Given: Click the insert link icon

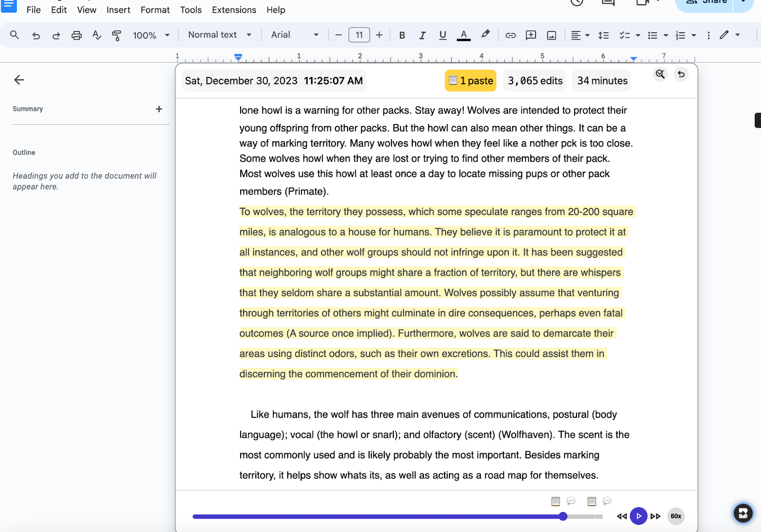Looking at the screenshot, I should [x=510, y=35].
